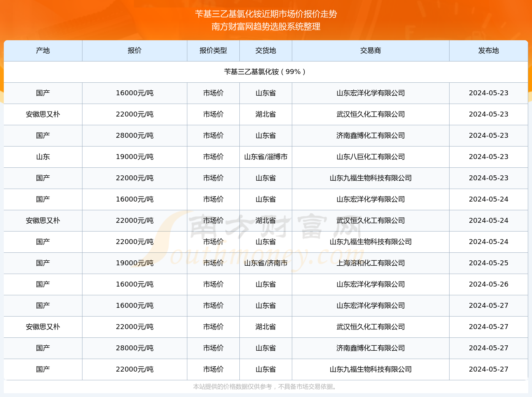Viewport: 532px width, 397px height.
Task: Click 19000元/吨 in 上海溶和化工 row
Action: [135, 263]
